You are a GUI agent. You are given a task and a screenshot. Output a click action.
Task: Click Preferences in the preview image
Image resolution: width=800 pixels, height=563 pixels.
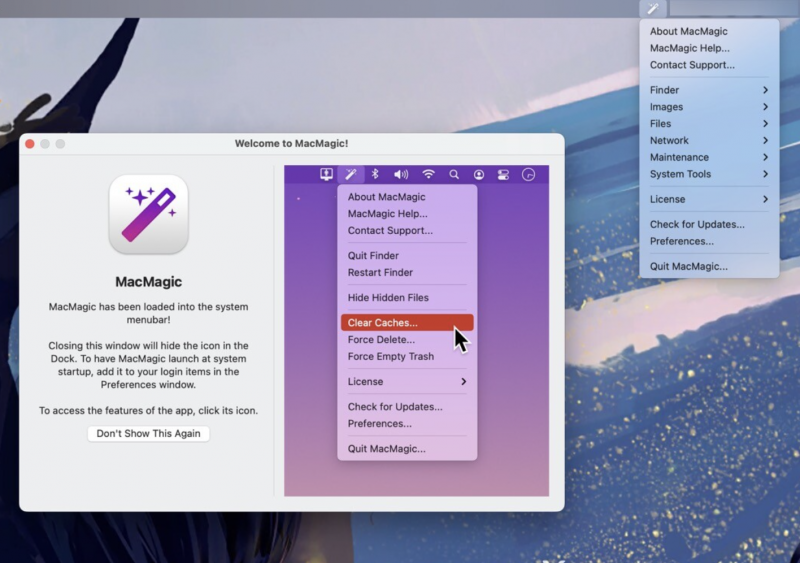[x=407, y=423]
